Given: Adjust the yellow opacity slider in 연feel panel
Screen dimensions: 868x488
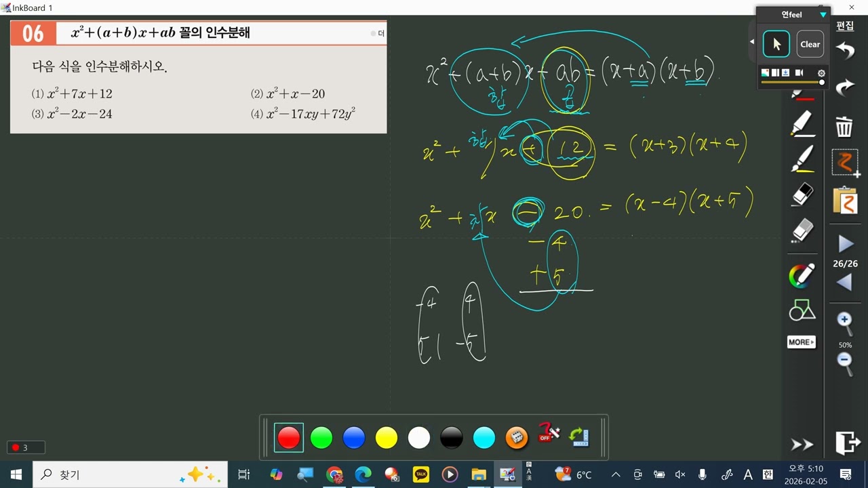Looking at the screenshot, I should (x=792, y=83).
